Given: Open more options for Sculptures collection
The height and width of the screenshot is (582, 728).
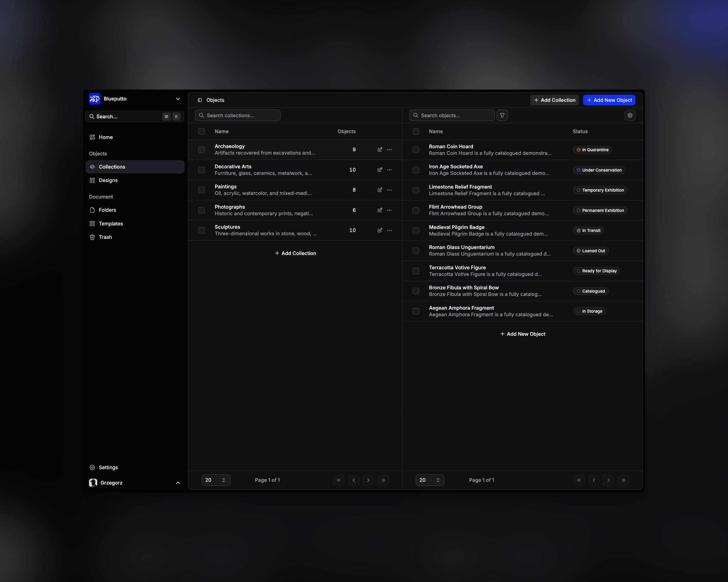Looking at the screenshot, I should click(389, 230).
